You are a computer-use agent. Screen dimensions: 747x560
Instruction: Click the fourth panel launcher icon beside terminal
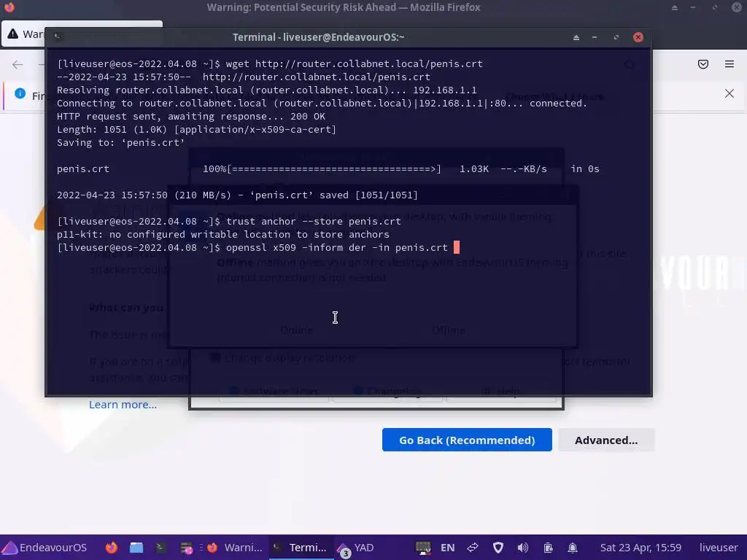coord(186,548)
